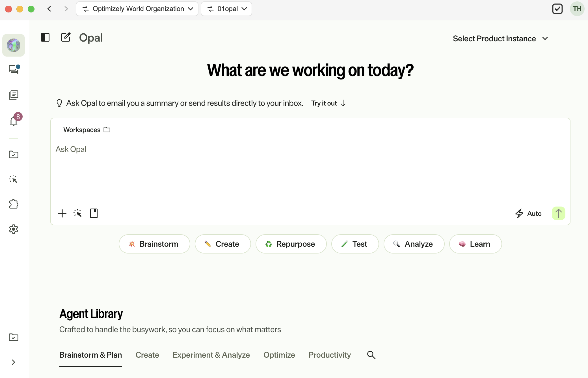
Task: Open the sparkle cursor agents sidebar icon
Action: [13, 179]
